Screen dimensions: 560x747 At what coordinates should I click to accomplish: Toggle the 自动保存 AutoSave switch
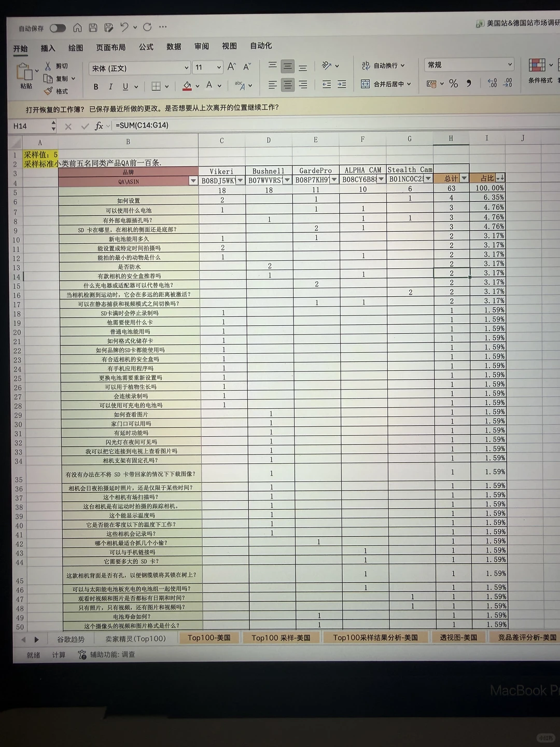point(58,28)
